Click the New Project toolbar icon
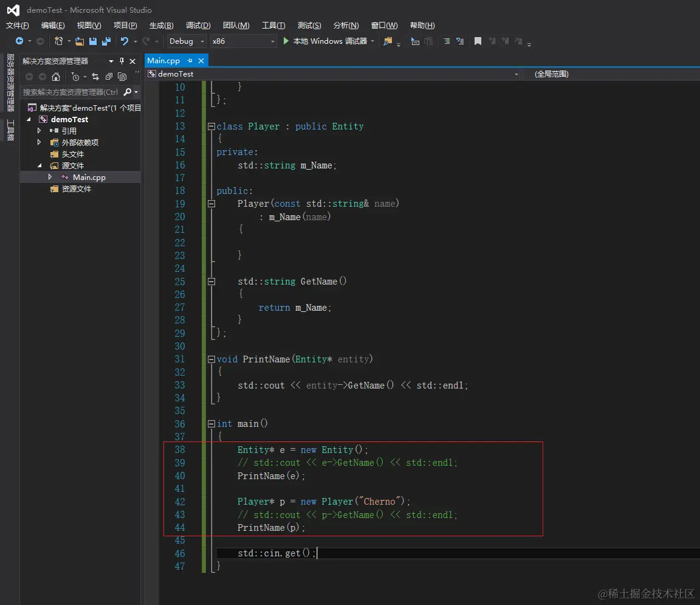 click(x=58, y=41)
